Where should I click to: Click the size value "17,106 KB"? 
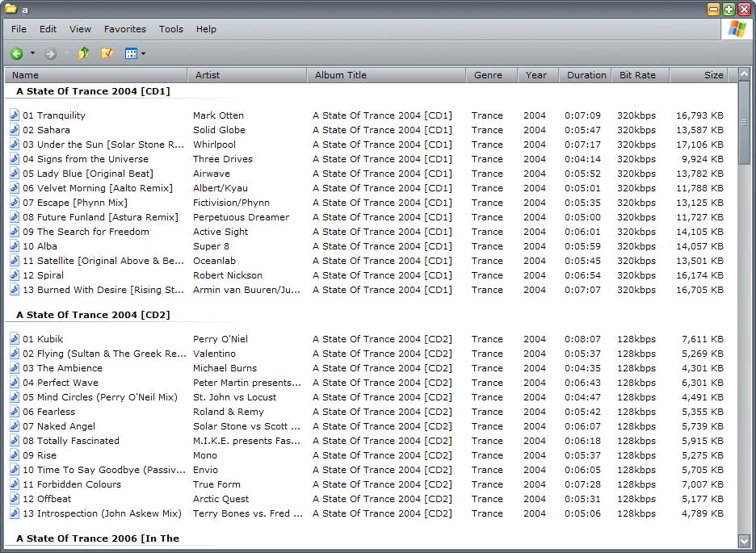699,145
